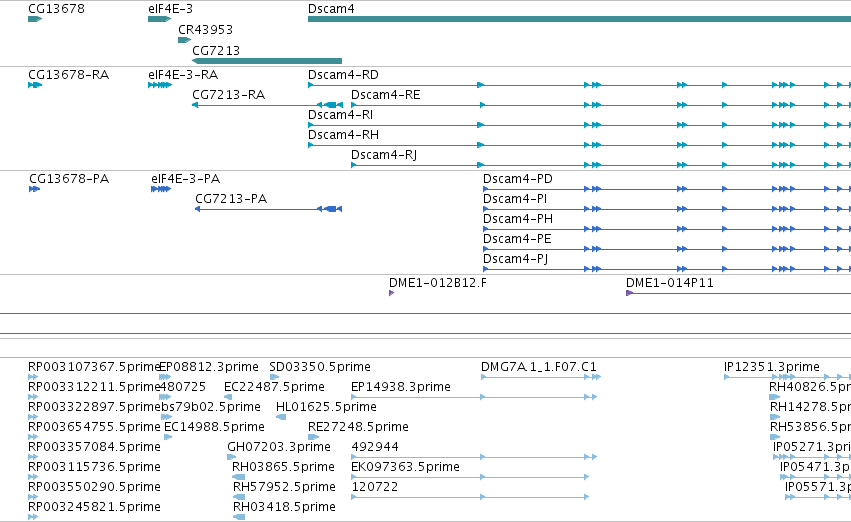Select EST EK097363.5prime
The image size is (851, 522).
[x=405, y=467]
